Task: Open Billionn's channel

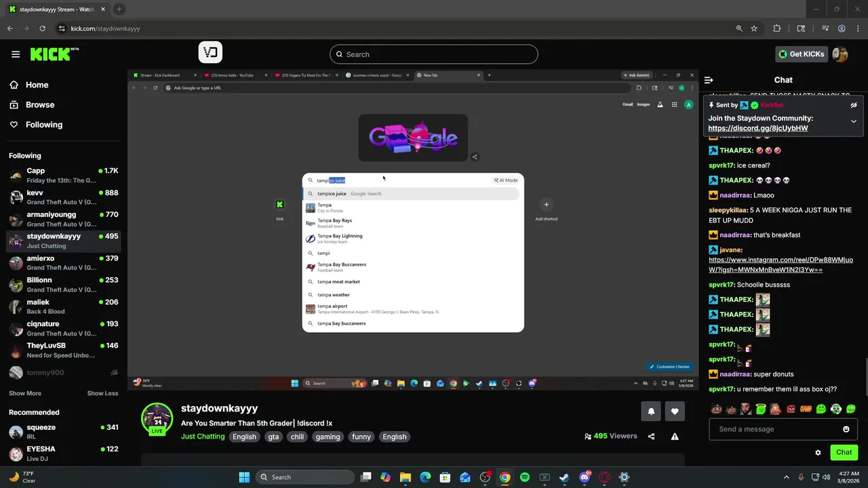Action: coord(64,285)
